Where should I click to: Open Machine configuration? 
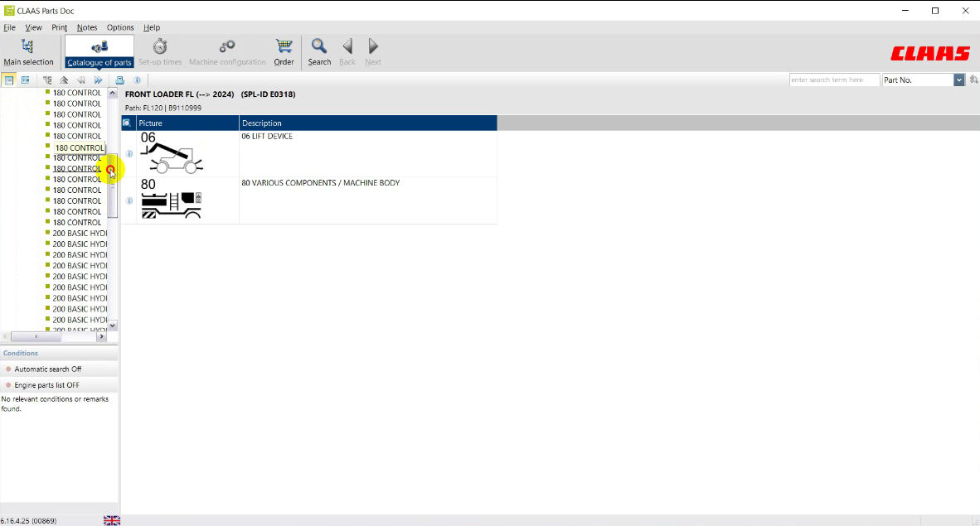tap(227, 52)
